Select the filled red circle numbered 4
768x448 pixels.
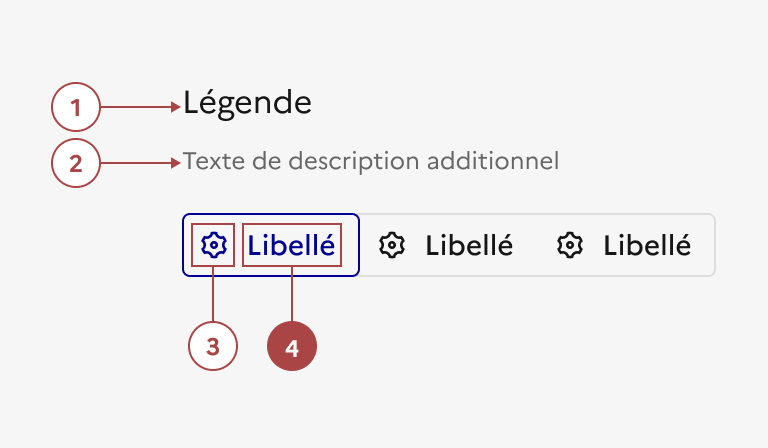pyautogui.click(x=292, y=347)
